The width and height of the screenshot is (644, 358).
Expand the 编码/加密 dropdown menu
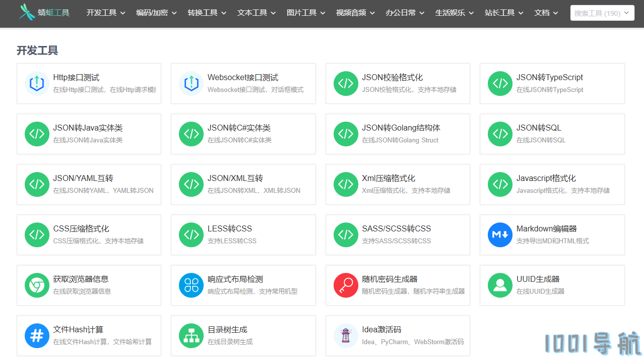coord(156,13)
